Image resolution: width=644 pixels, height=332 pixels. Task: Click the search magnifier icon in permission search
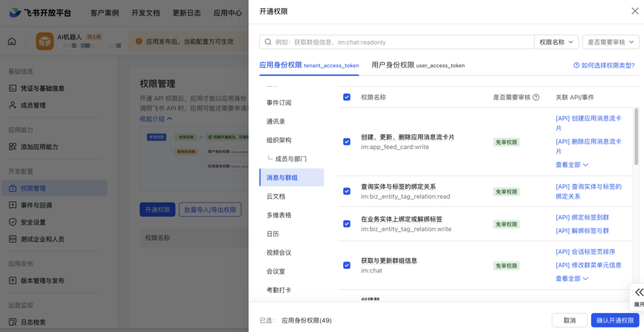point(268,42)
